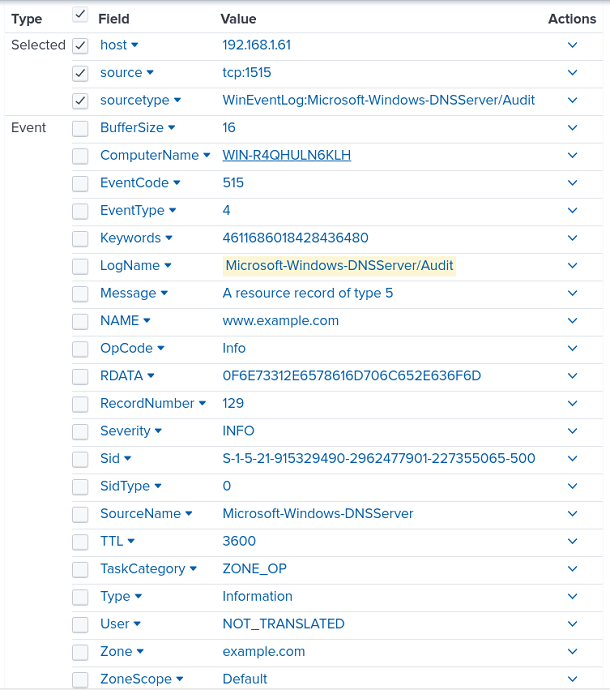Open Actions chevron for Sid row
610x690 pixels.
(x=573, y=459)
